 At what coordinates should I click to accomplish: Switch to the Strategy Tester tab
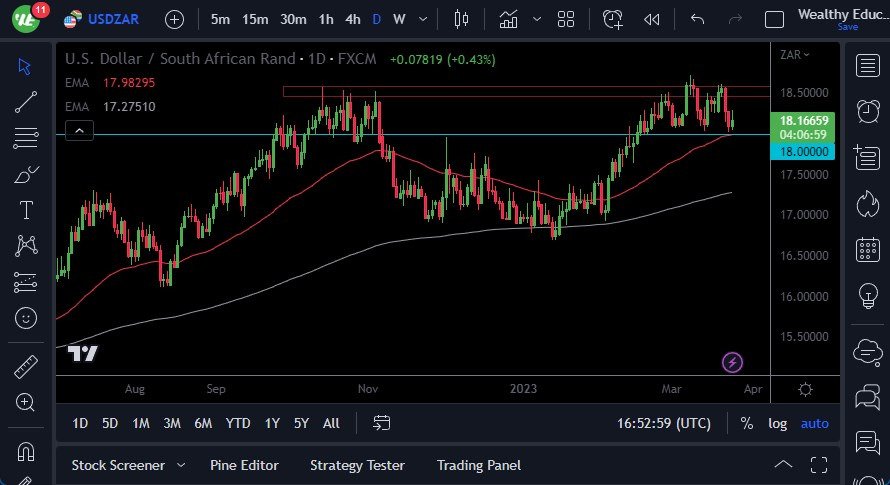(357, 465)
